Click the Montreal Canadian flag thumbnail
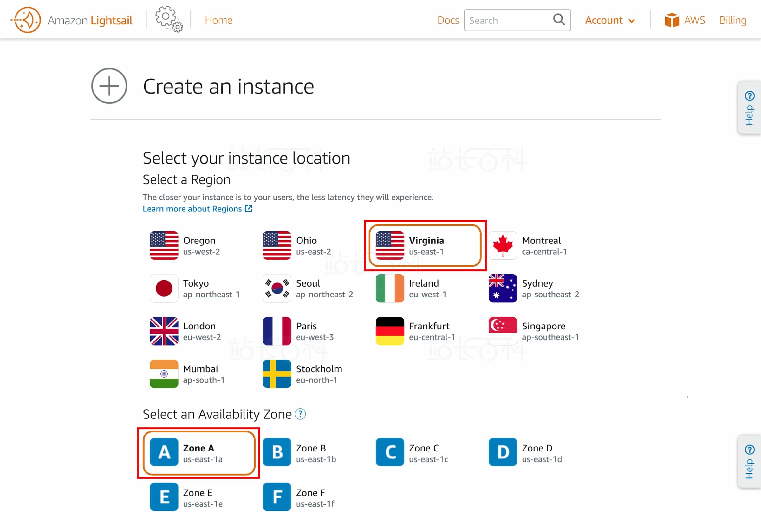Viewport: 761px width, 532px height. pos(503,246)
